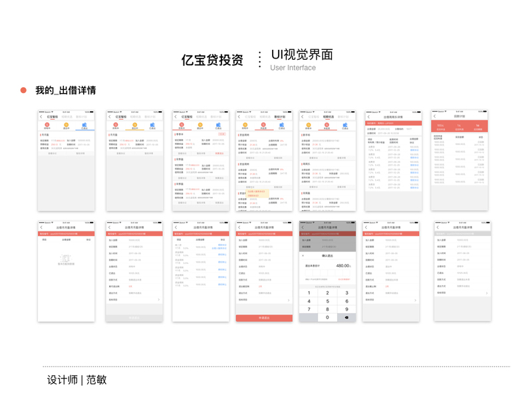The width and height of the screenshot is (532, 399).
Task: Open the row chevron in the grey-banner detail phone
Action: (487, 293)
